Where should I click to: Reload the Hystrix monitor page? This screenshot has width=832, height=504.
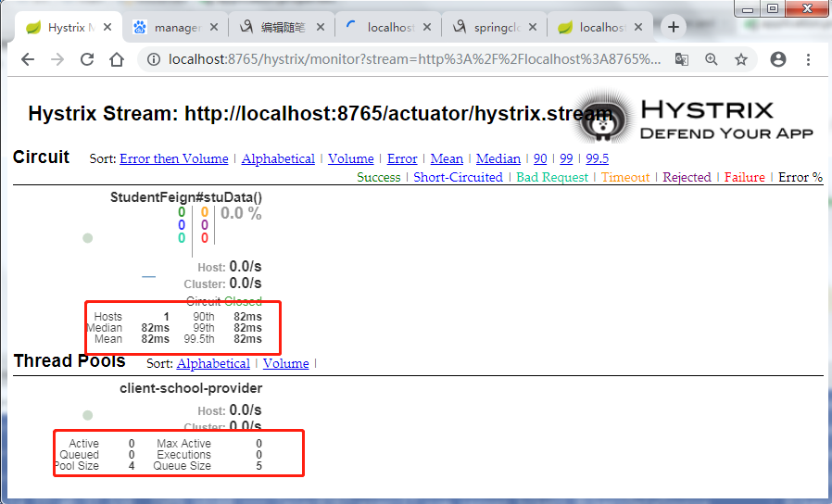pos(87,59)
